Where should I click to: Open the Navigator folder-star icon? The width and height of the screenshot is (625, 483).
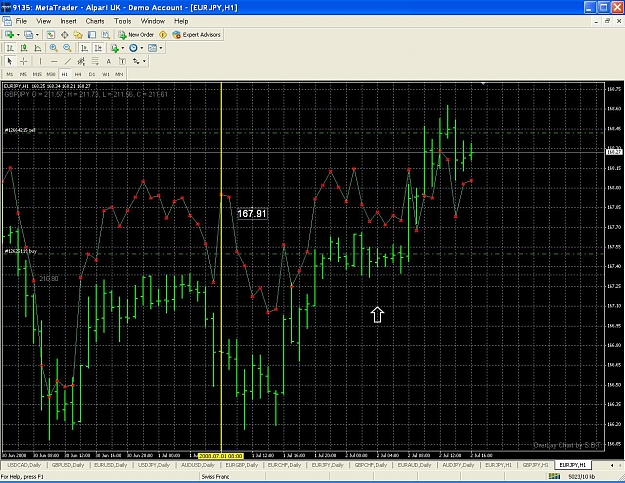point(78,35)
